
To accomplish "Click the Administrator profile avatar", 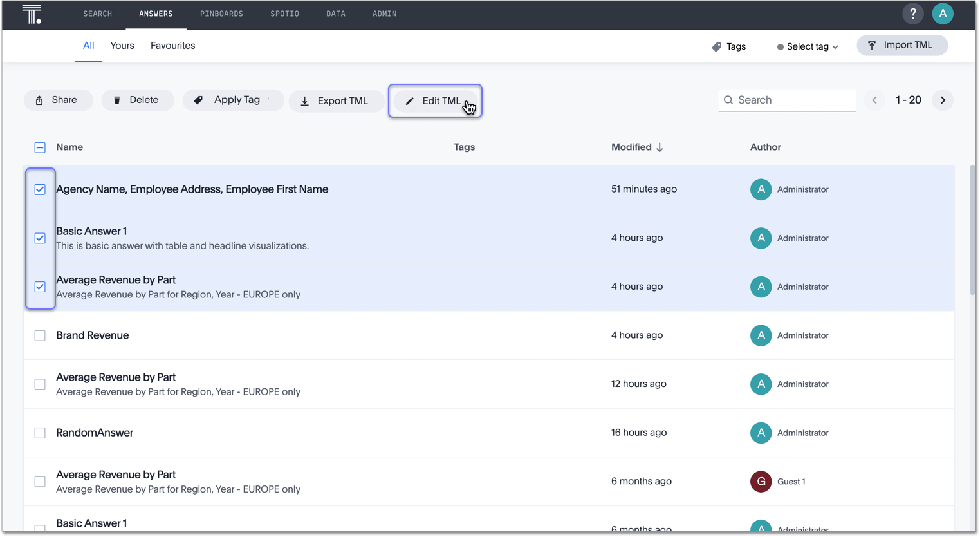I will click(x=942, y=14).
